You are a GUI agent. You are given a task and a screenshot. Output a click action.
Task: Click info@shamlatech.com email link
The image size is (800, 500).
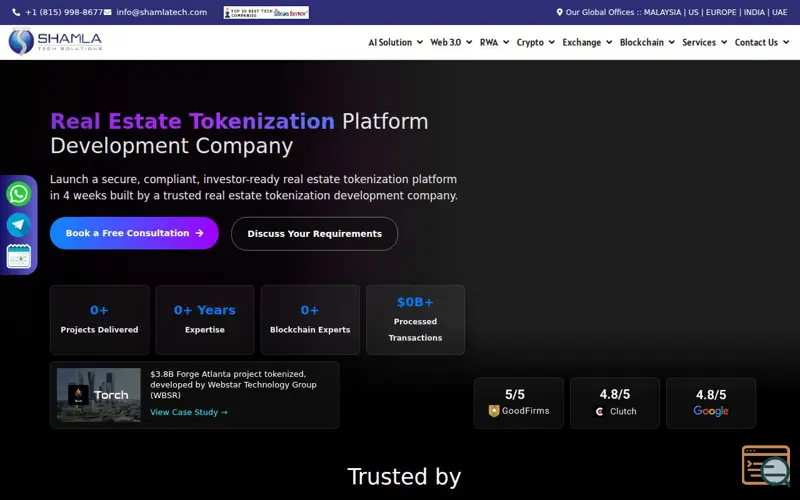(162, 12)
